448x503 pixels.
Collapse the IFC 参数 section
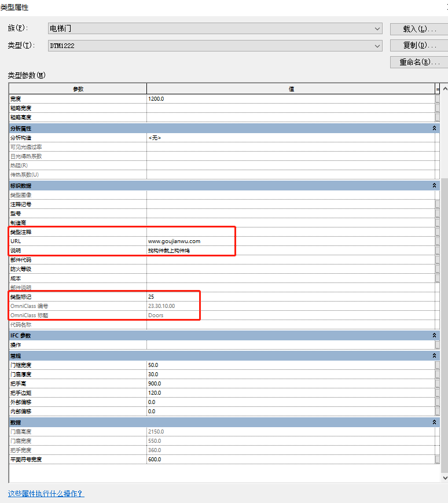pyautogui.click(x=434, y=336)
